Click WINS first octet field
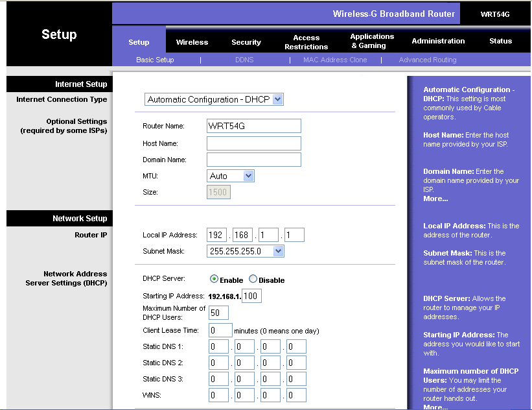 coord(218,395)
